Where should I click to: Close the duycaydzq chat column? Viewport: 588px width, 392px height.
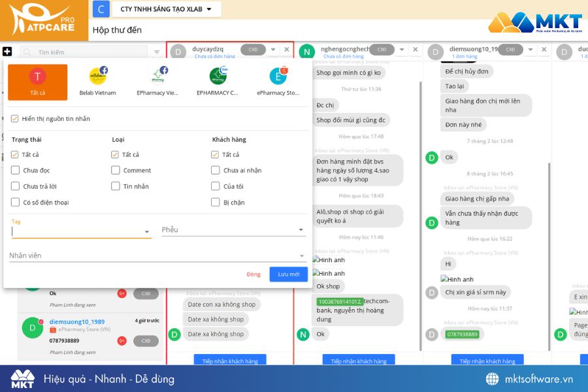287,50
